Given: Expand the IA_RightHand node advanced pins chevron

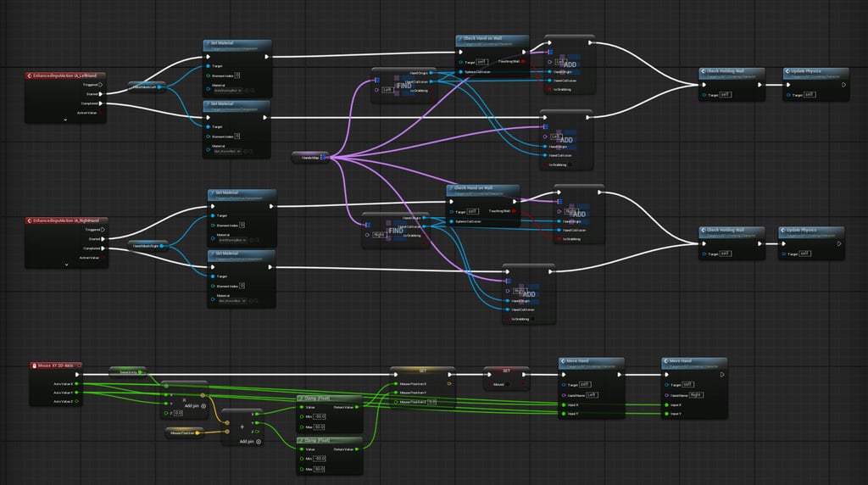Looking at the screenshot, I should [66, 265].
